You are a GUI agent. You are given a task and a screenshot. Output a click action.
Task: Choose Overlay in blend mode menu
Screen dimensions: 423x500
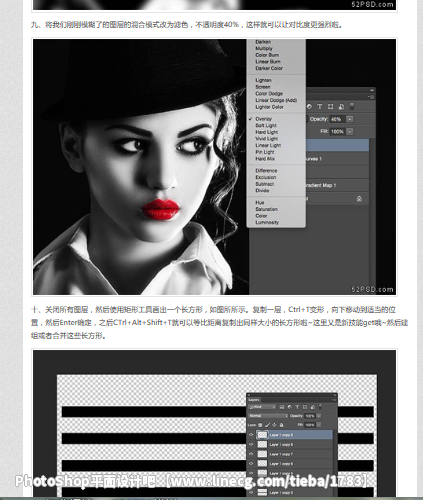click(264, 119)
